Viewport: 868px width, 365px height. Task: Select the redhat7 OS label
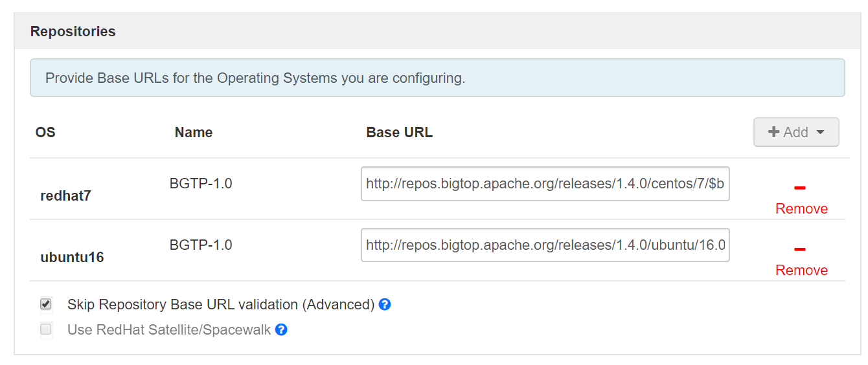click(x=65, y=195)
